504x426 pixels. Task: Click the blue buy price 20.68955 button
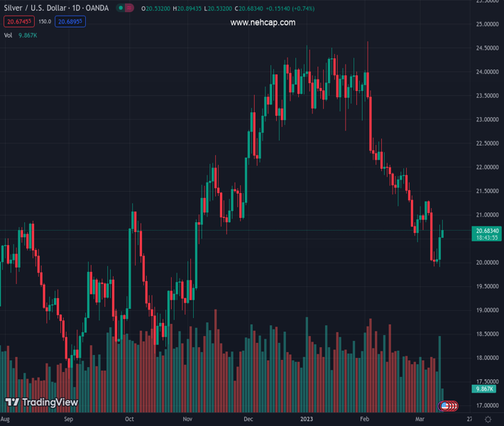pyautogui.click(x=71, y=21)
